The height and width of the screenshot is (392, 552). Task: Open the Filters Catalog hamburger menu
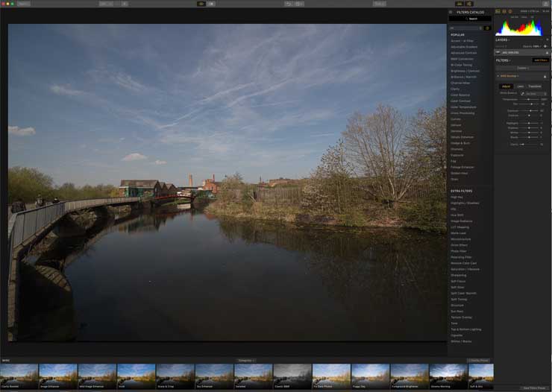pyautogui.click(x=451, y=12)
